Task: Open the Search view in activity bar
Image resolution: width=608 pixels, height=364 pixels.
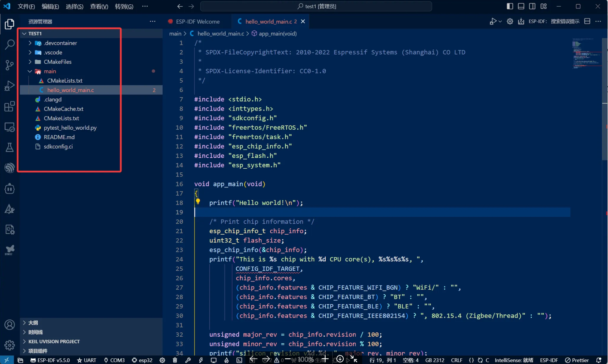Action: (x=9, y=45)
